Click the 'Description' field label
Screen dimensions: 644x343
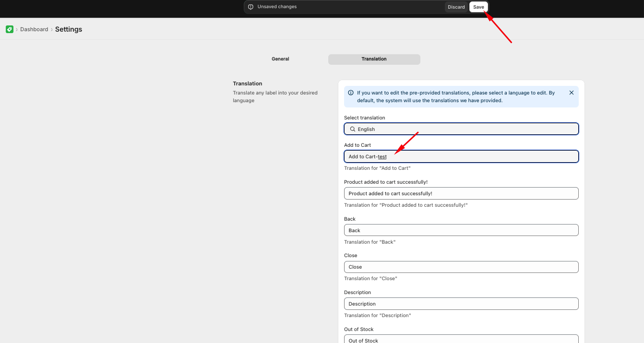click(358, 292)
